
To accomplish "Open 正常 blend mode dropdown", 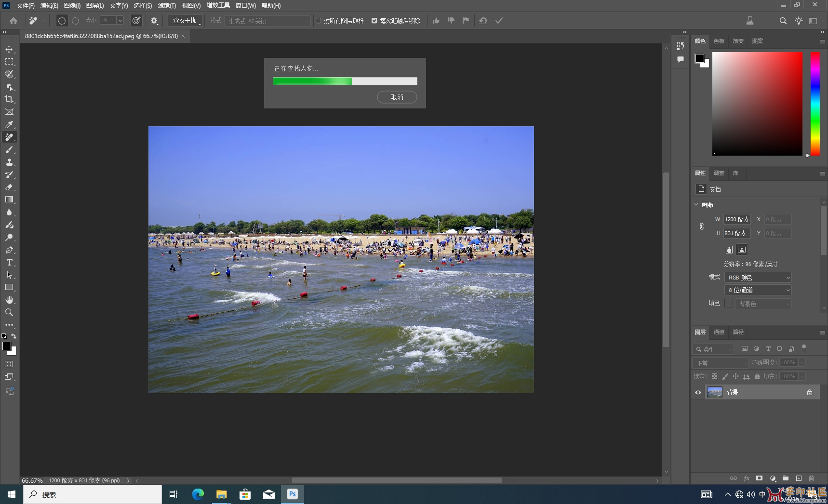I will click(x=721, y=363).
